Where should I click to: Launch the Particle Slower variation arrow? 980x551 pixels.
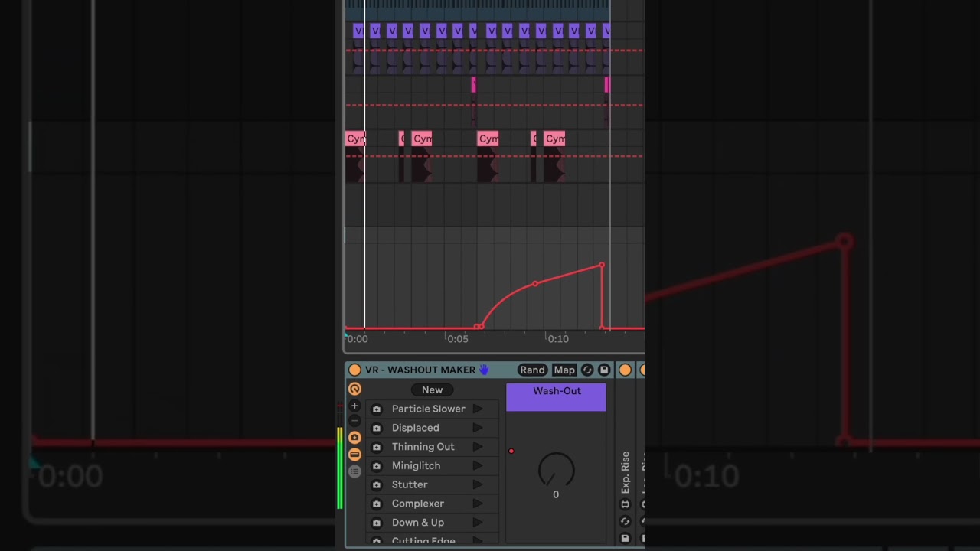tap(477, 409)
